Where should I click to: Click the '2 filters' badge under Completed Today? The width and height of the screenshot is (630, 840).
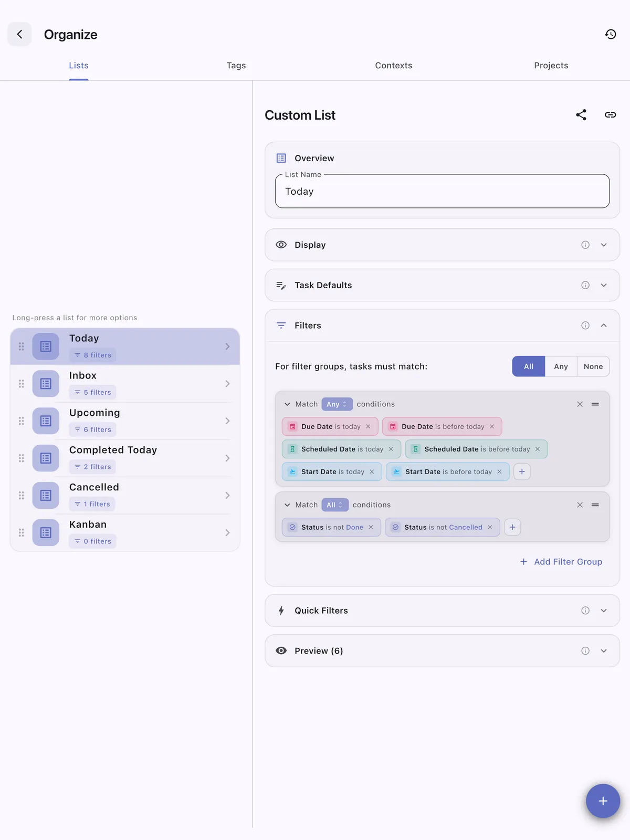pos(92,467)
